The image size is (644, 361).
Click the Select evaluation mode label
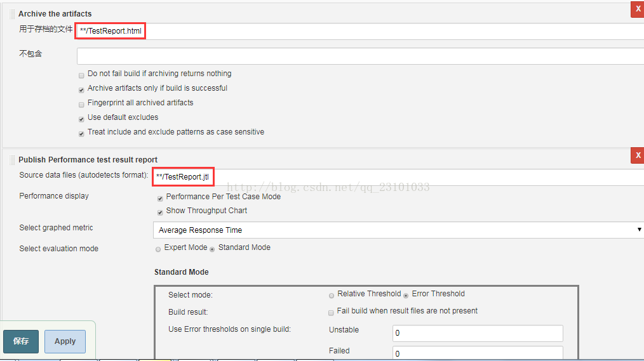click(x=58, y=249)
